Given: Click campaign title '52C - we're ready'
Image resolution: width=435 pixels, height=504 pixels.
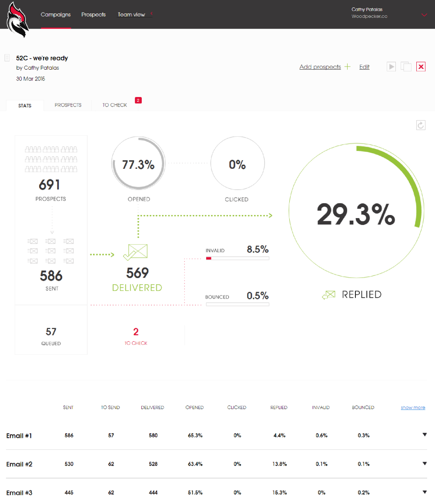Looking at the screenshot, I should pos(42,58).
